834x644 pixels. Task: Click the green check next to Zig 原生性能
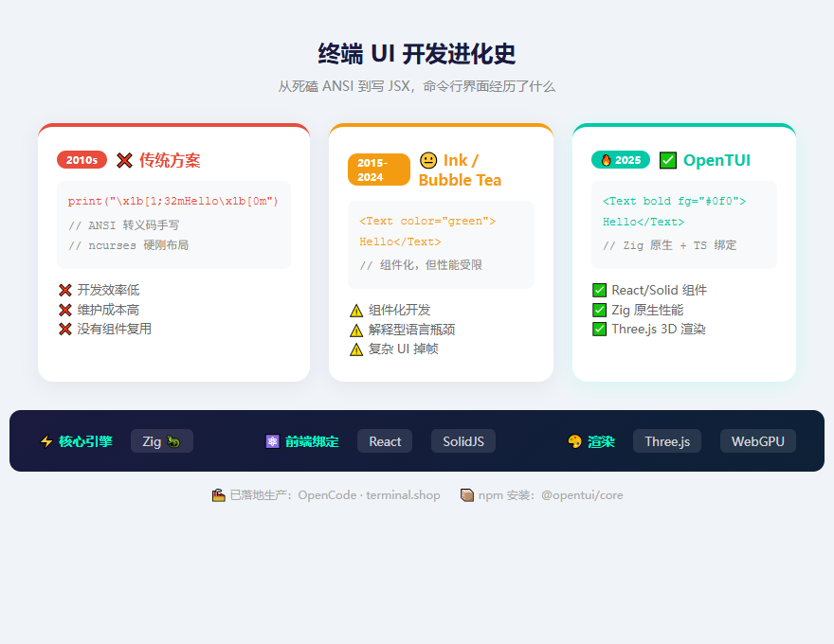[599, 310]
